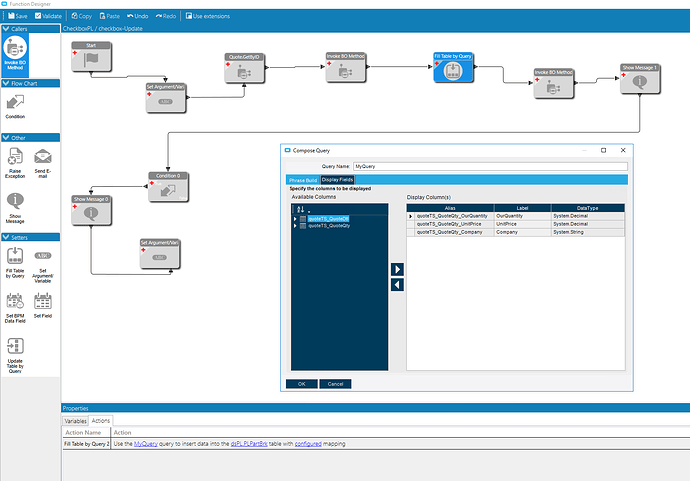Select the Condition flow chart item
Image resolution: width=690 pixels, height=481 pixels.
[x=15, y=107]
